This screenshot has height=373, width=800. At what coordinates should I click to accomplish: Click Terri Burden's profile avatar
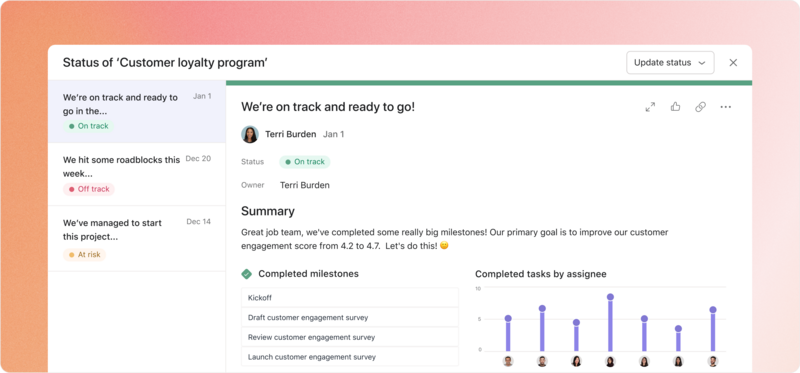tap(250, 134)
